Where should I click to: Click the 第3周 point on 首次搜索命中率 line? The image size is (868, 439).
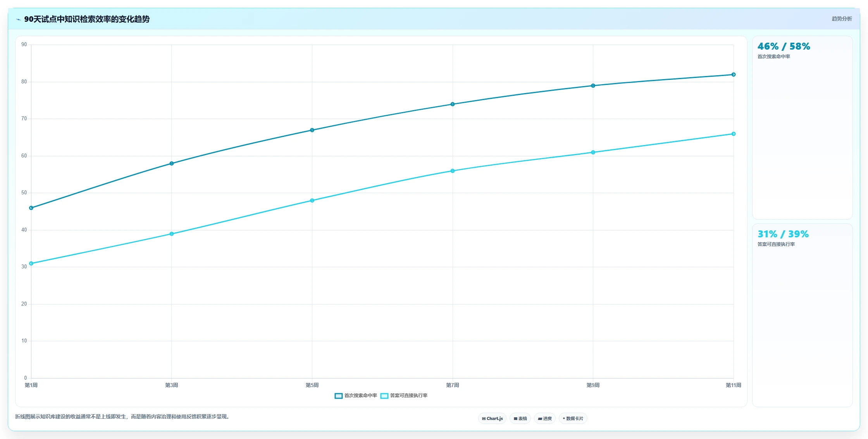point(172,164)
